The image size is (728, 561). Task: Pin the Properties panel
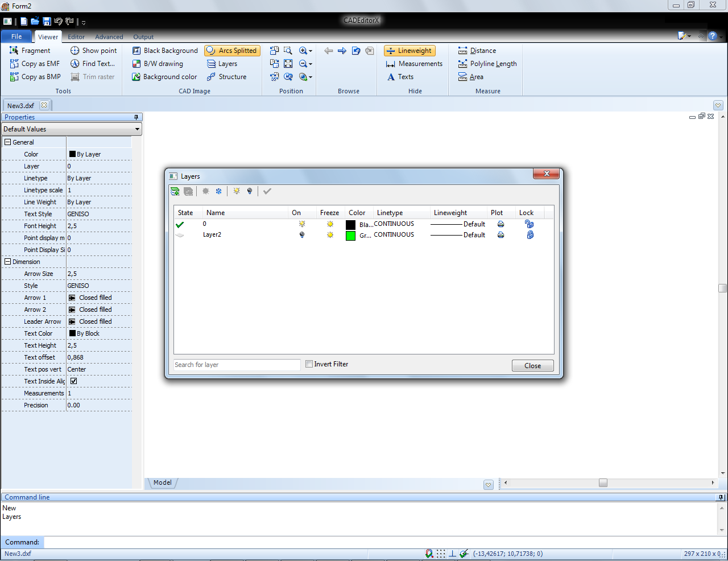pyautogui.click(x=136, y=117)
